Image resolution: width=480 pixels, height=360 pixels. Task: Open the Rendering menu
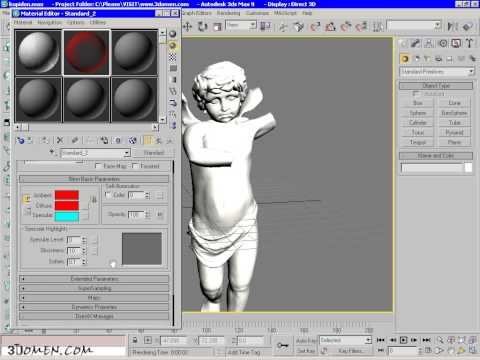(x=228, y=13)
